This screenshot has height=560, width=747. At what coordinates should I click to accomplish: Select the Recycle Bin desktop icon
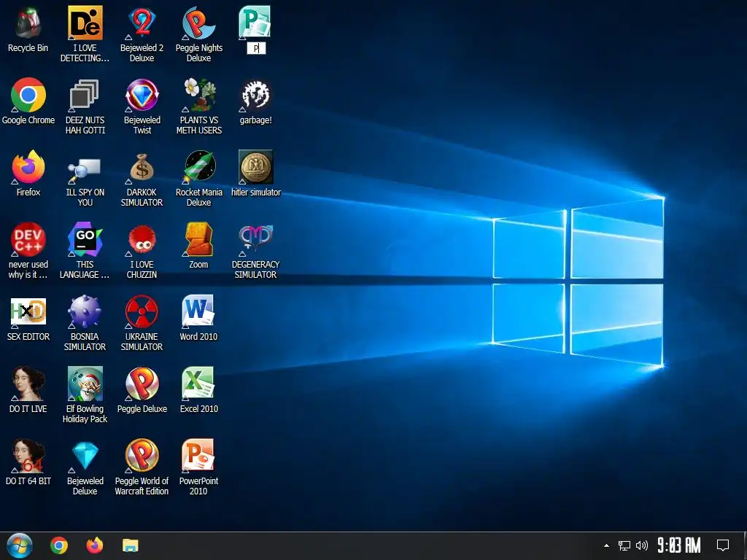pyautogui.click(x=28, y=23)
